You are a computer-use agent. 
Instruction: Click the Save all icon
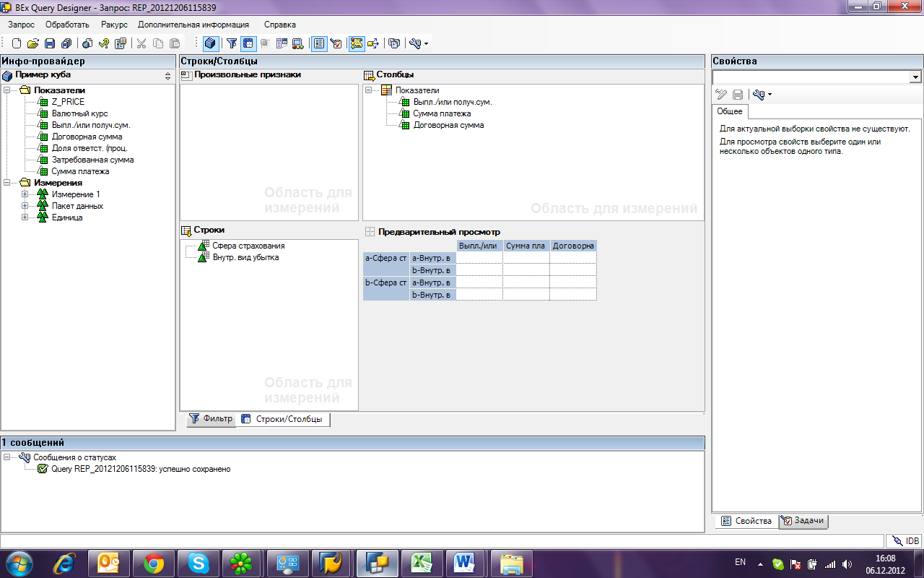coord(67,43)
